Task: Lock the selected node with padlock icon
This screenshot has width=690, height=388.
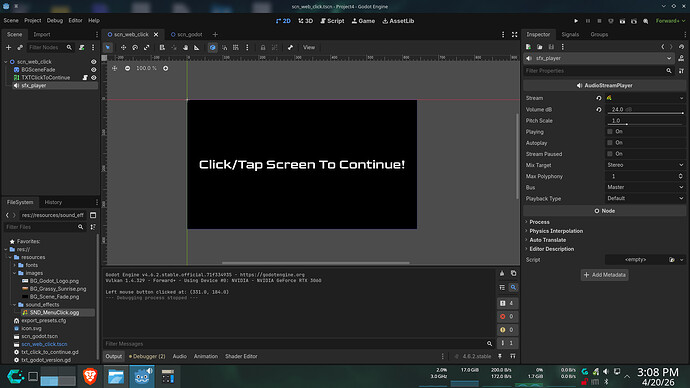Action: pos(263,48)
